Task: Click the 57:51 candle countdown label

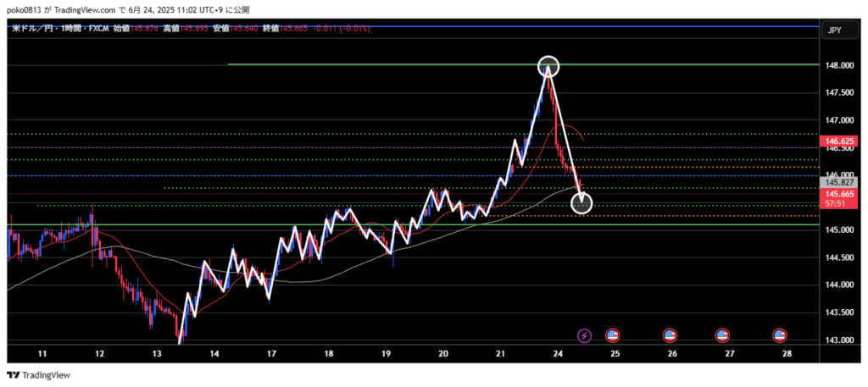Action: tap(839, 204)
